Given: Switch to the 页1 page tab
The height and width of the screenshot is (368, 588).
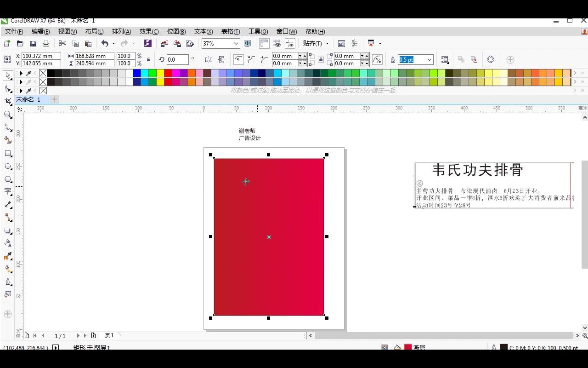Looking at the screenshot, I should tap(109, 335).
